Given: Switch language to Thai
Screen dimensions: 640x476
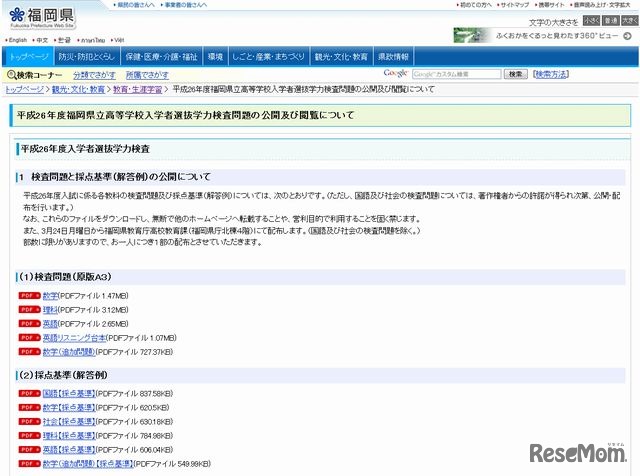Looking at the screenshot, I should coord(93,40).
